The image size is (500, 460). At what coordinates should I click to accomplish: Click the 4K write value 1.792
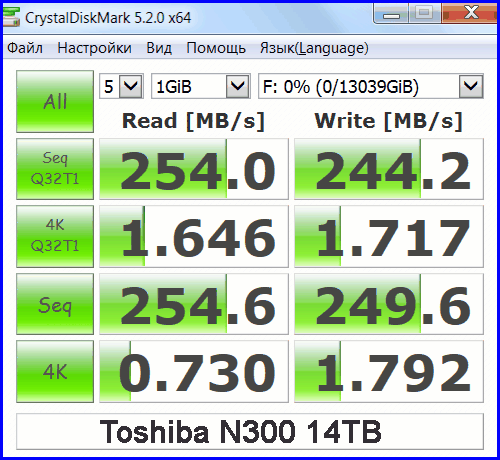(x=389, y=371)
